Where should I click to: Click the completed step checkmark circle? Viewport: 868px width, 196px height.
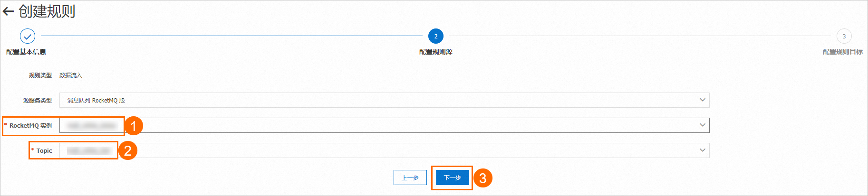coord(28,36)
